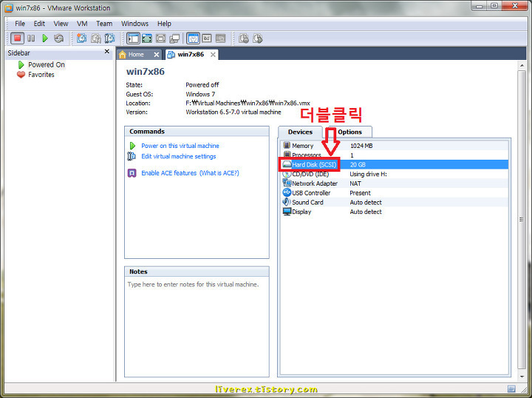Screen dimensions: 532x398
Task: Click the Network Adapter NAT value
Action: [x=355, y=183]
